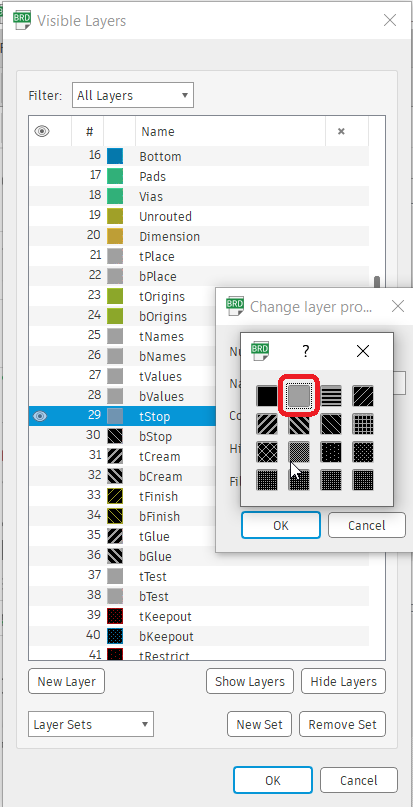Select the tKeepout layer row
Screen dimensions: 413x807
coord(199,617)
